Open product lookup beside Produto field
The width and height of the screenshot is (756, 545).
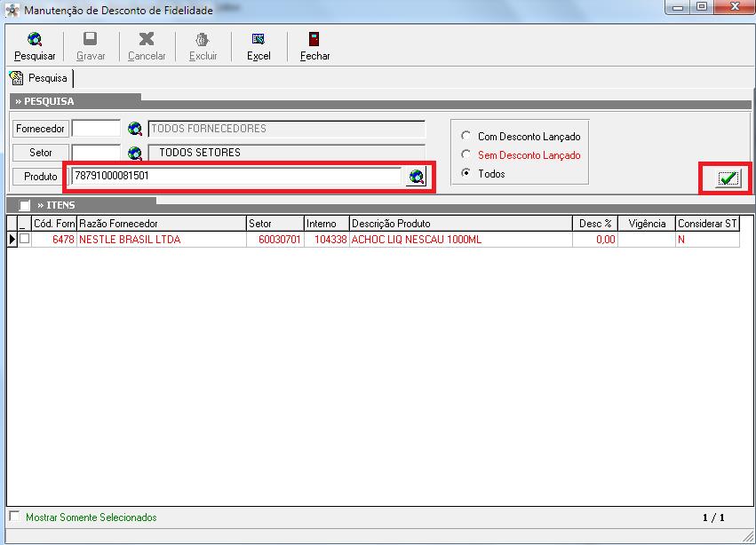(x=417, y=177)
